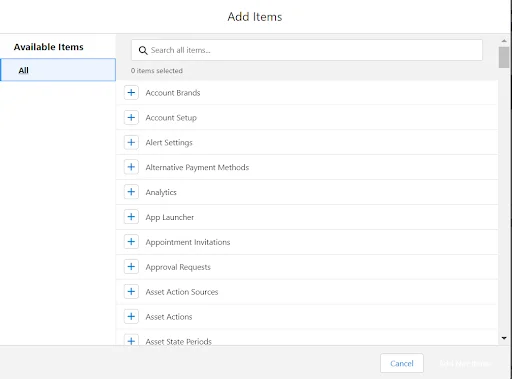Cancel the Add Items dialog

(402, 363)
